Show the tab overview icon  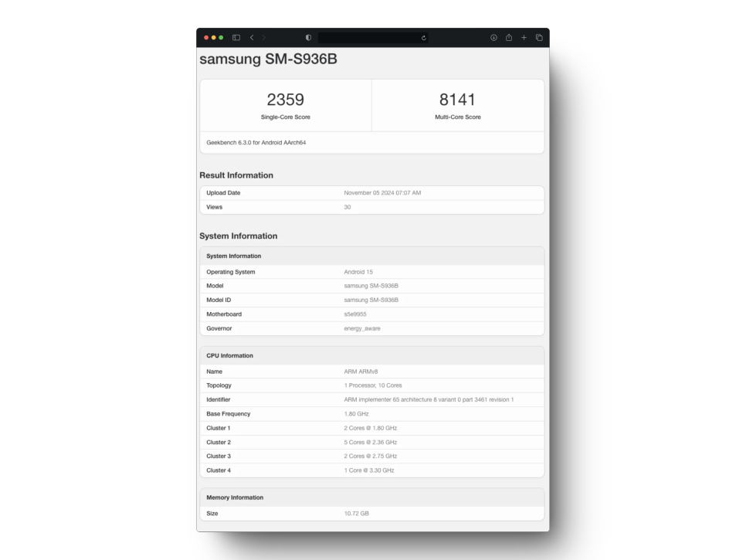coord(539,38)
